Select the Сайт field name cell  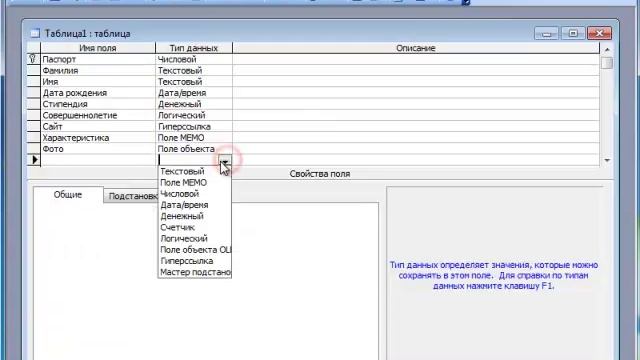coord(98,127)
